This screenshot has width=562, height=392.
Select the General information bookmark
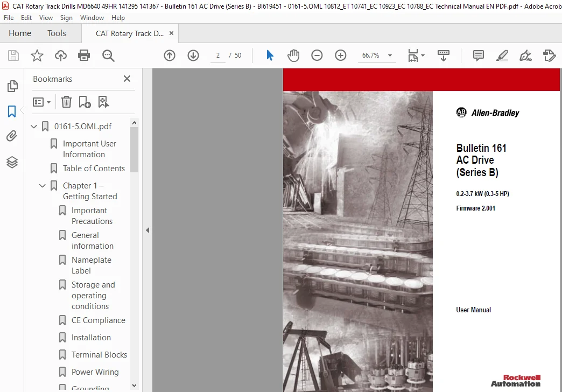point(93,240)
